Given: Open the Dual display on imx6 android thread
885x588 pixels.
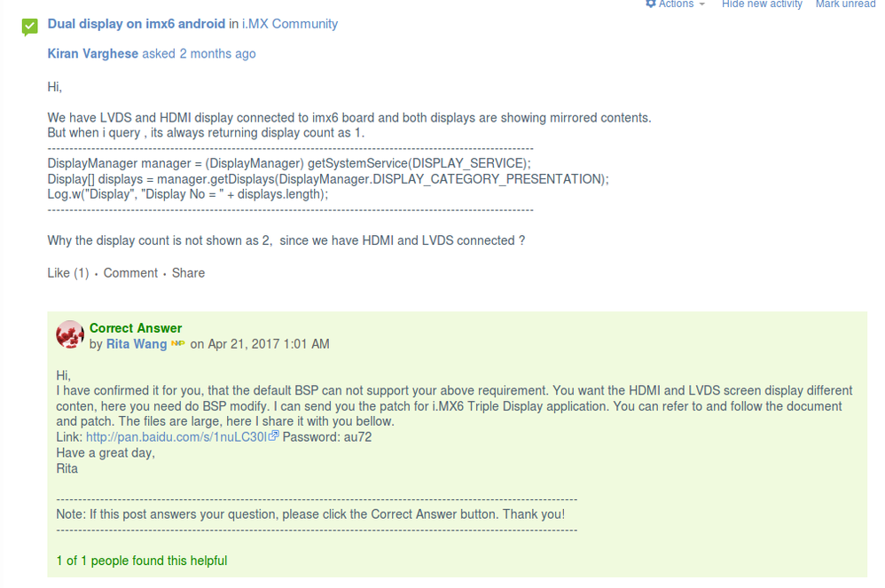Looking at the screenshot, I should pos(136,24).
